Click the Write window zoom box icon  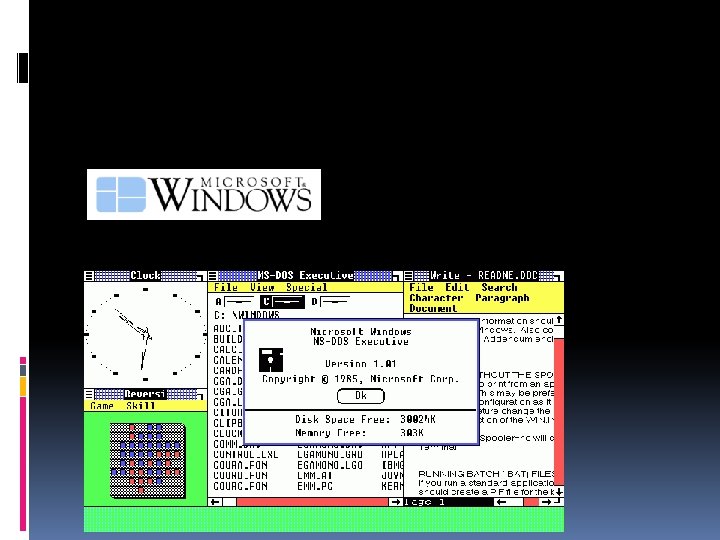[558, 276]
